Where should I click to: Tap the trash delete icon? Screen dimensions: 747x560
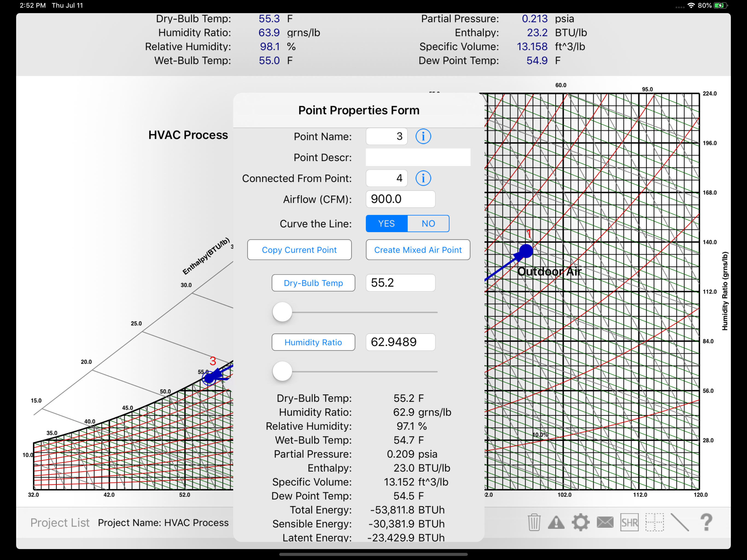534,522
